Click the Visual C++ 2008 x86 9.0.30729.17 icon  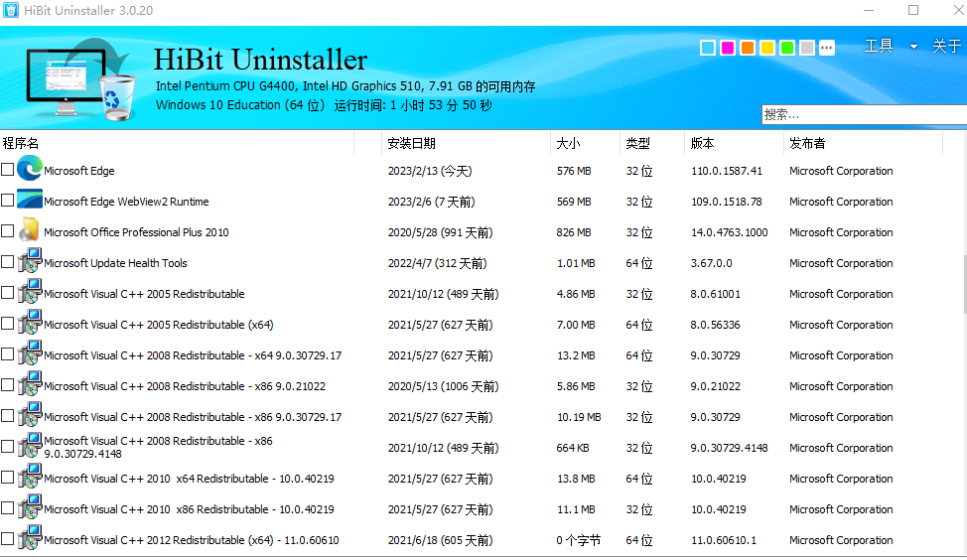(x=30, y=415)
